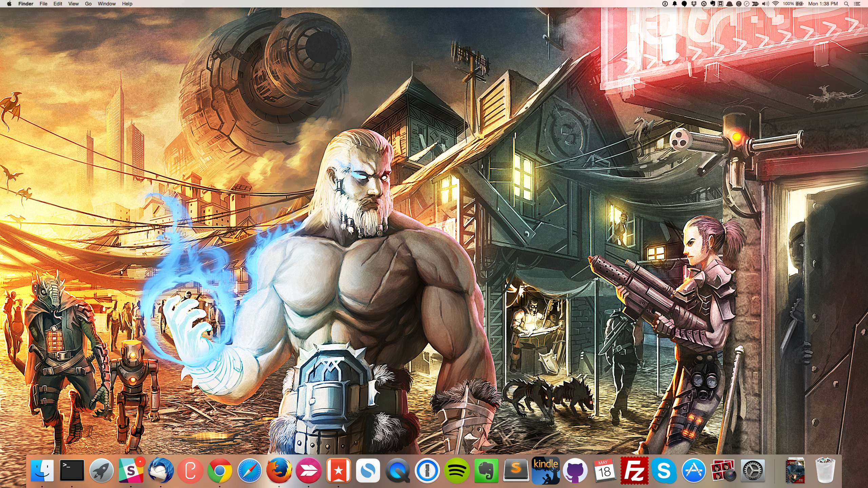Open Trash in the Dock
868x488 pixels.
(x=825, y=470)
